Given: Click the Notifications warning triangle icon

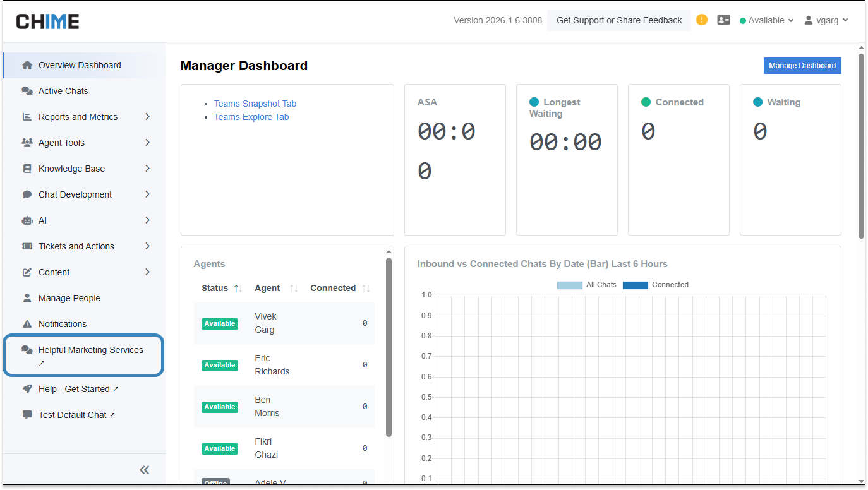Looking at the screenshot, I should point(27,324).
